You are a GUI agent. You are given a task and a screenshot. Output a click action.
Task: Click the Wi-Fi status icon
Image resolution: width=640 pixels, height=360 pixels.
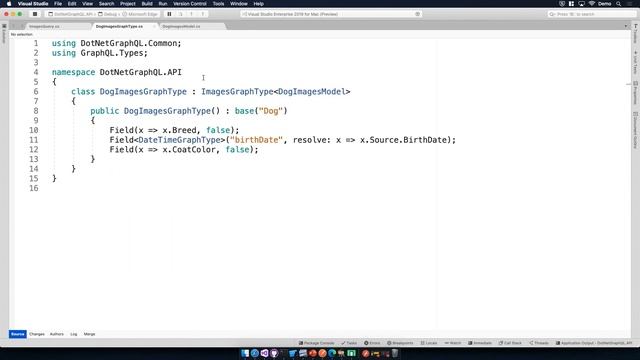[x=591, y=4]
